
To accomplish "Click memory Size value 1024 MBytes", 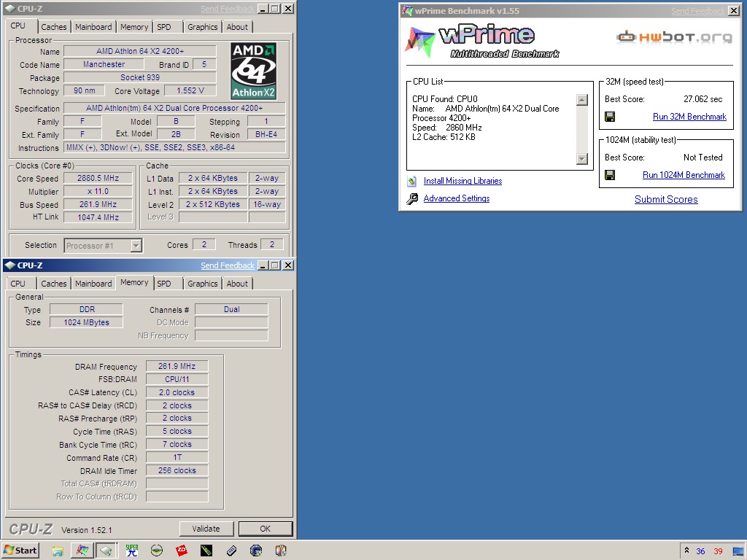I will coord(87,322).
